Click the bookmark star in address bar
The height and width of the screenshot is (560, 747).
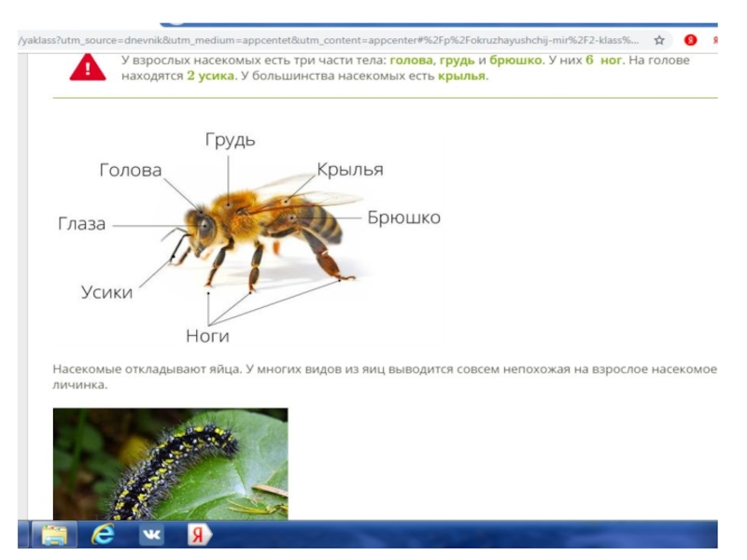pyautogui.click(x=659, y=40)
